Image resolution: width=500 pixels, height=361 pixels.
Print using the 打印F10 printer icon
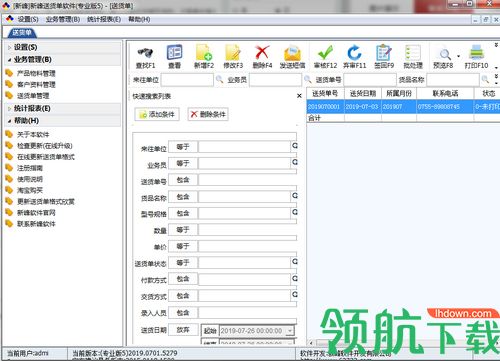click(x=477, y=53)
